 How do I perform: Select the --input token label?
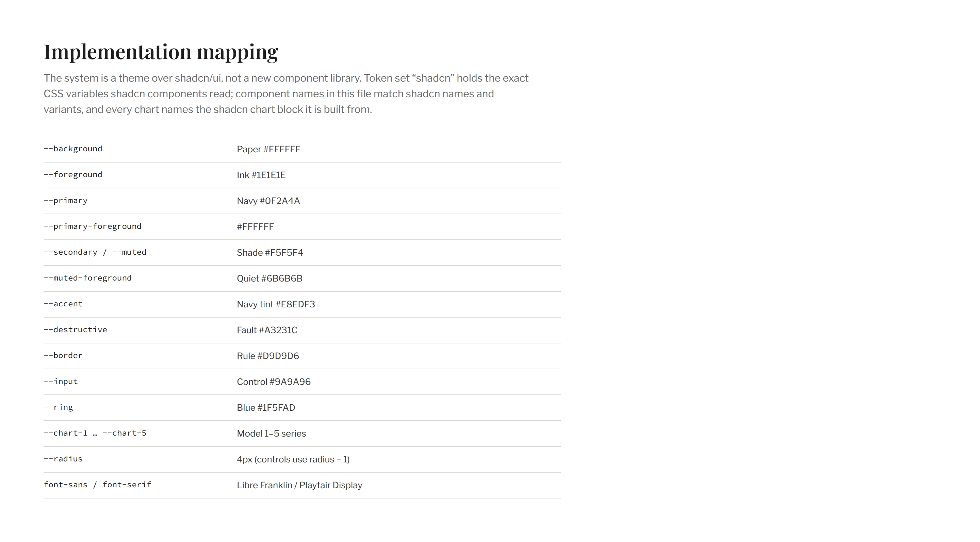[x=61, y=381]
